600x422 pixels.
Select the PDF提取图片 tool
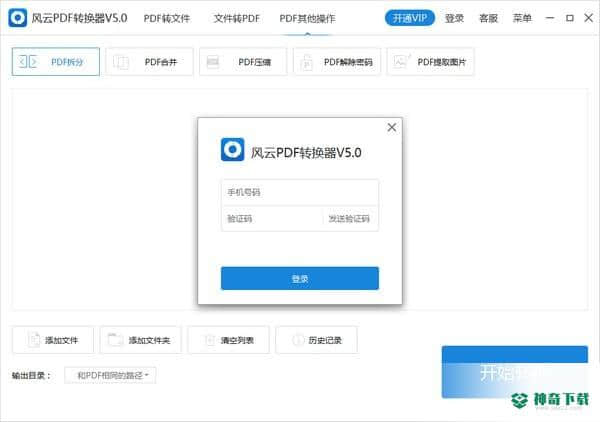430,62
